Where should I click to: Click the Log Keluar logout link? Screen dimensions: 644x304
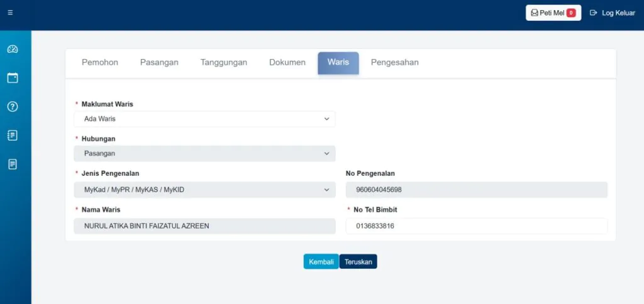(x=613, y=13)
